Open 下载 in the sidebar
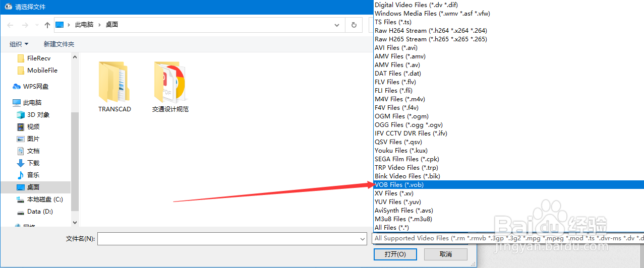Viewport: 644px width, 268px height. pos(28,163)
